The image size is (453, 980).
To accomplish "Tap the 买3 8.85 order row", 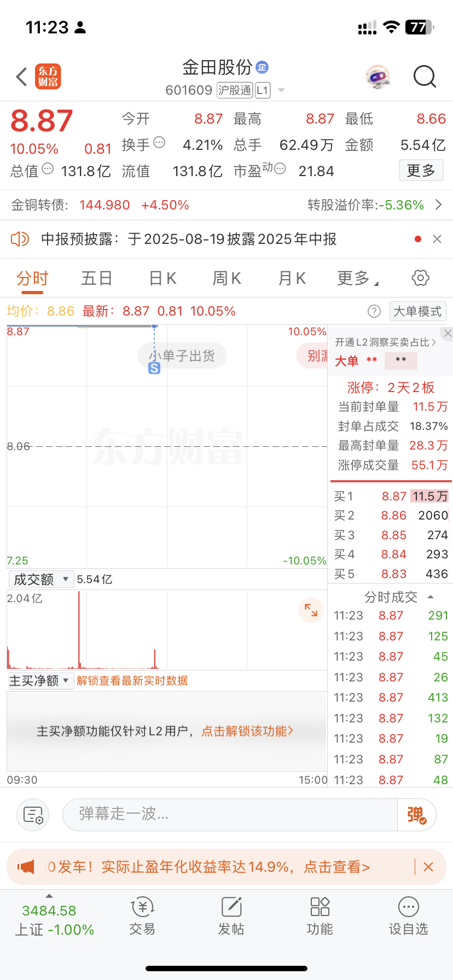I will (x=391, y=535).
